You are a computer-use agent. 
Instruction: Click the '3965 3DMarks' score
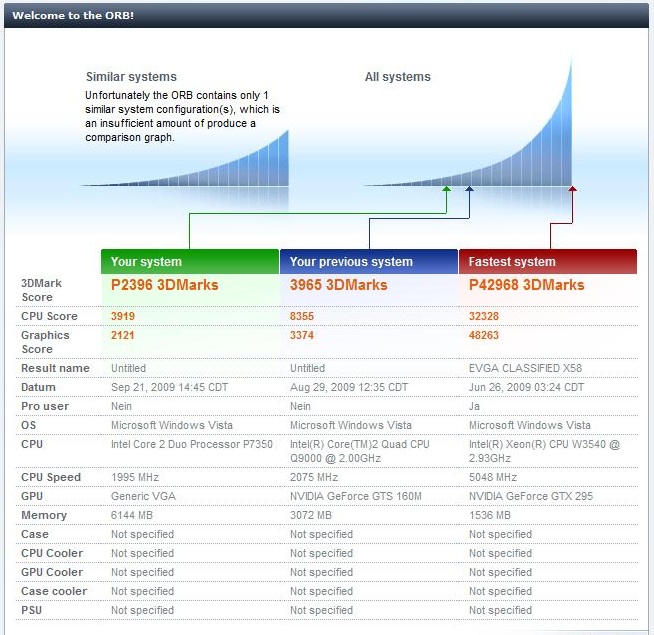pos(338,285)
